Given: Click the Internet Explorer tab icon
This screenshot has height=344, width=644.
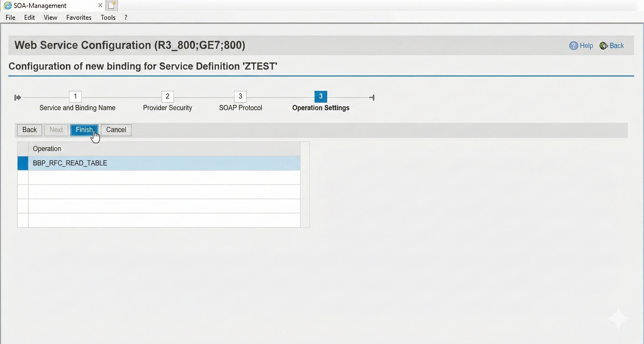Looking at the screenshot, I should click(x=8, y=5).
